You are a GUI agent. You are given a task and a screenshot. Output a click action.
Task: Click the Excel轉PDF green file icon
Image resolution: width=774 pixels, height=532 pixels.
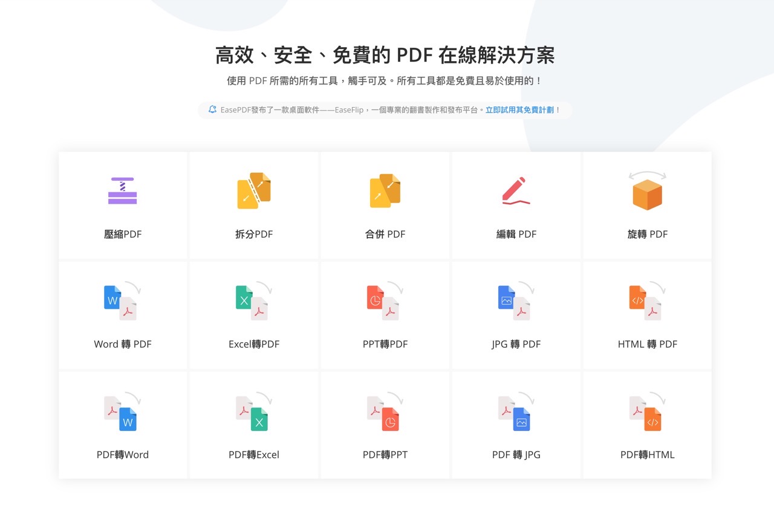coord(254,301)
